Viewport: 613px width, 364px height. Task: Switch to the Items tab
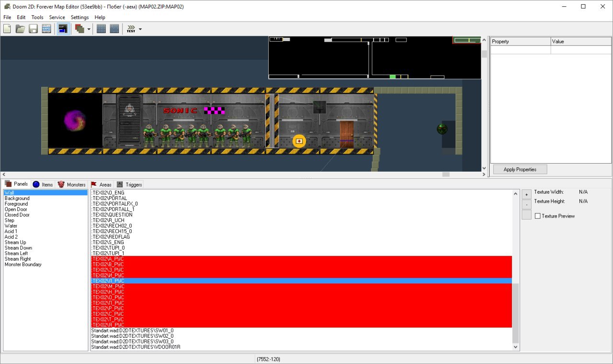pos(43,185)
